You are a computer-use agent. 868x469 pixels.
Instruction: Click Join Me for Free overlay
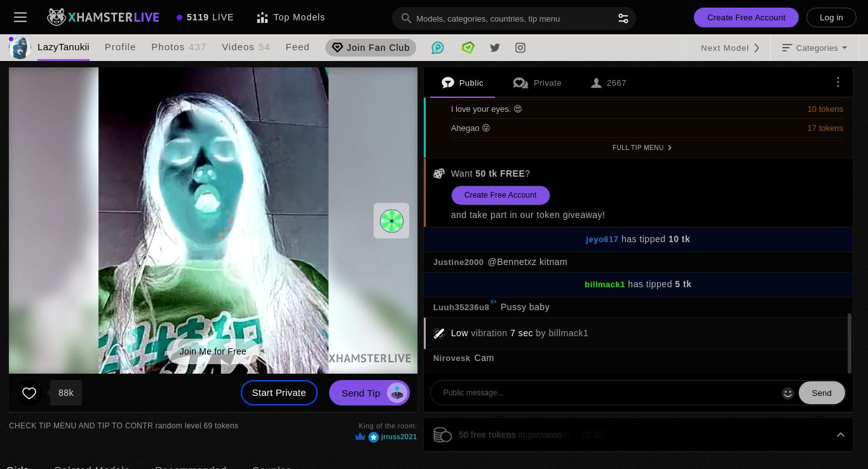click(x=213, y=351)
